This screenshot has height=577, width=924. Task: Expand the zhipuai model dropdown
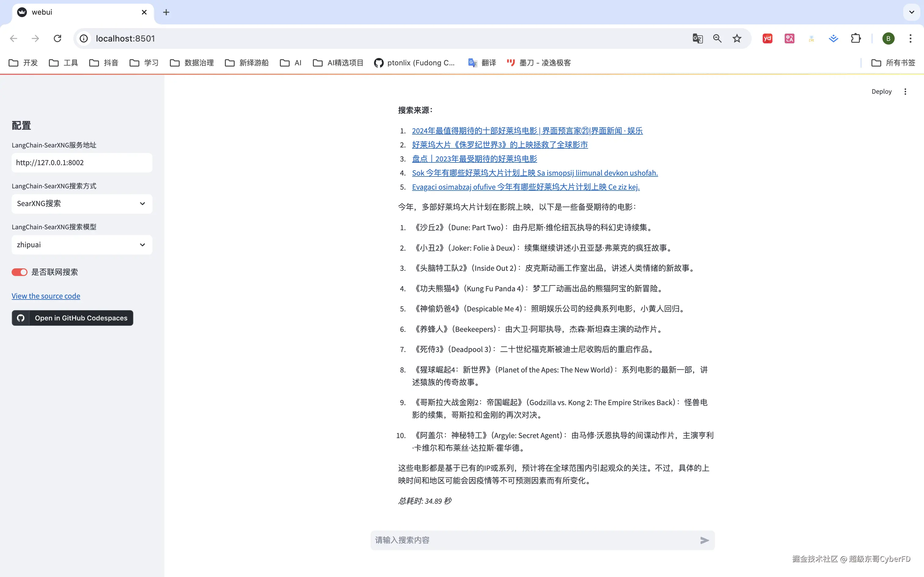[x=82, y=245]
